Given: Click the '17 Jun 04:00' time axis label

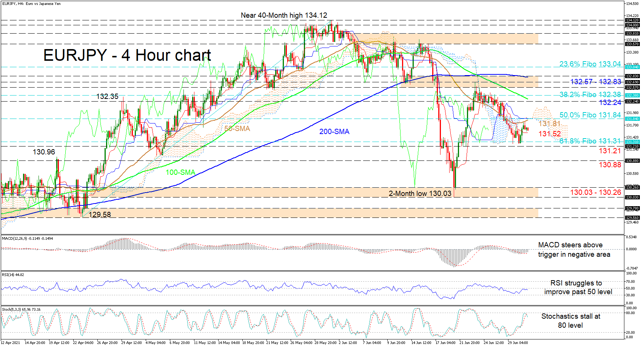Looking at the screenshot, I should (445, 343).
